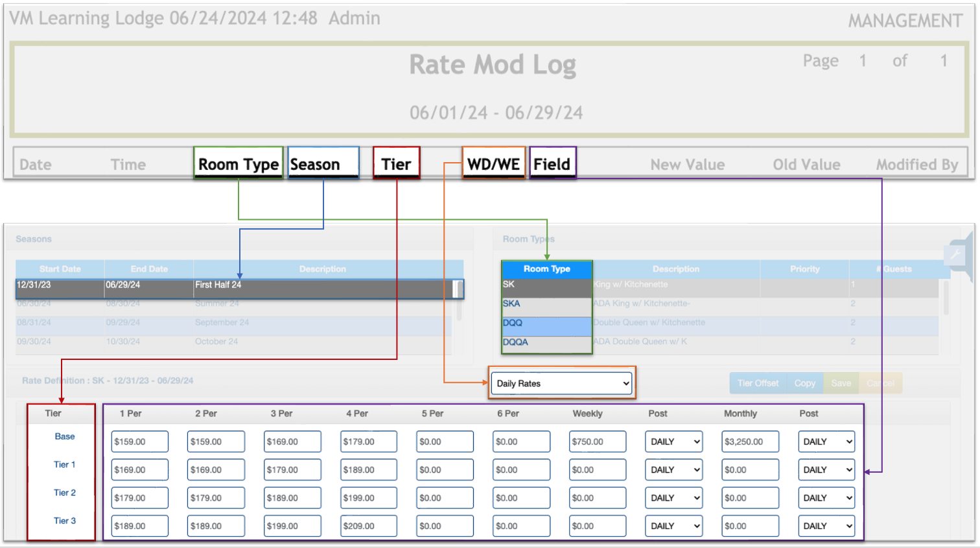Select the SKA room type row
The image size is (980, 548).
coord(546,304)
